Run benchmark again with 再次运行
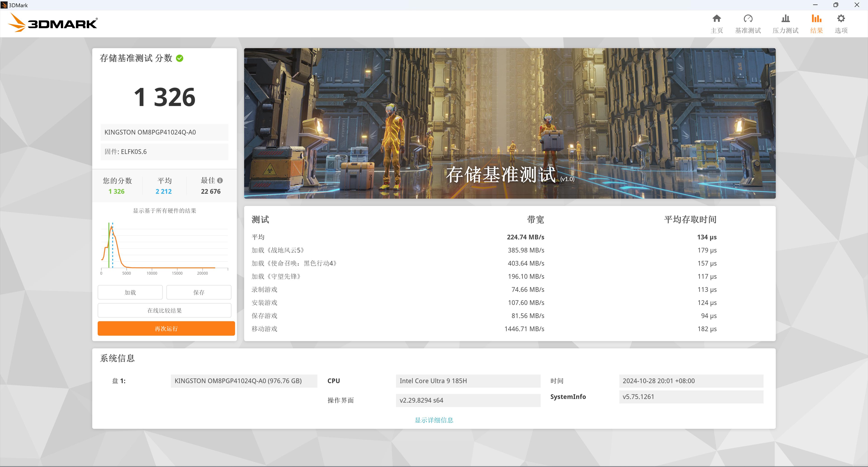 (166, 328)
